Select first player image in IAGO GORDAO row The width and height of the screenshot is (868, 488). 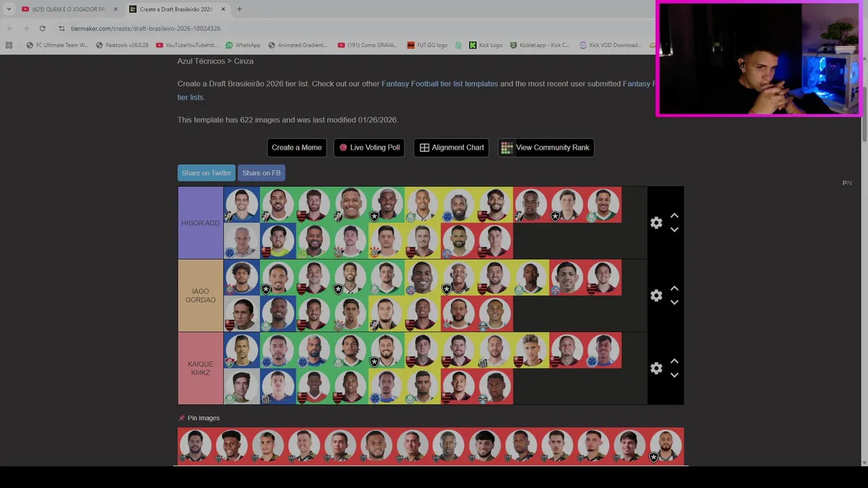241,277
